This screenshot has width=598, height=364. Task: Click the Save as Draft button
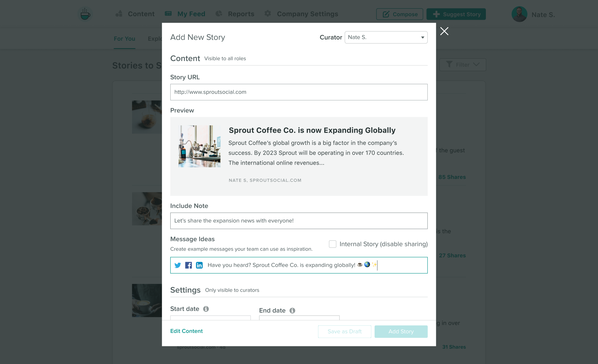click(x=344, y=331)
